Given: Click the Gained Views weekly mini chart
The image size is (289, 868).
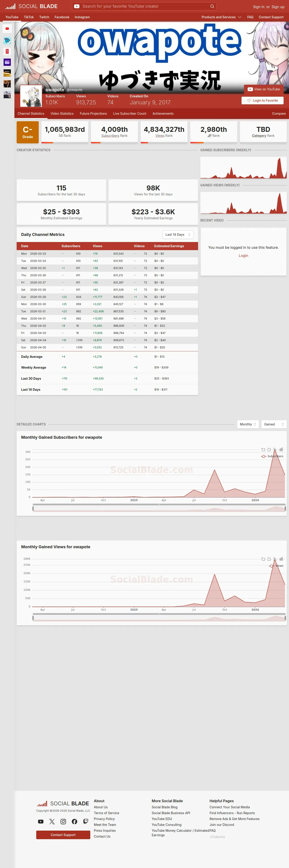Looking at the screenshot, I should pos(243,203).
